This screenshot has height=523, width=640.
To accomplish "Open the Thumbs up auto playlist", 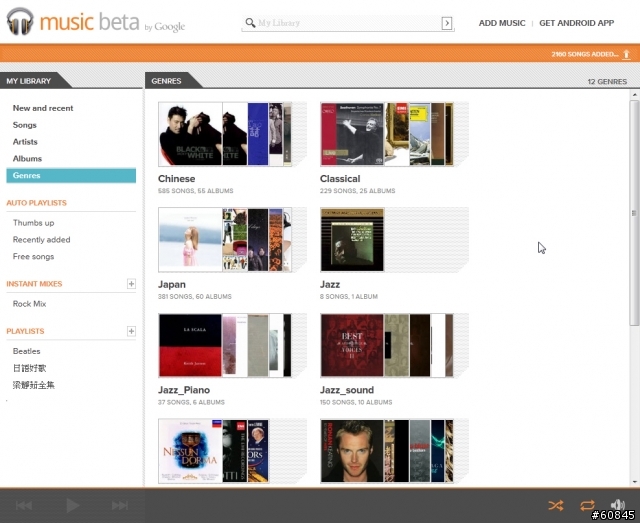I will click(x=33, y=223).
